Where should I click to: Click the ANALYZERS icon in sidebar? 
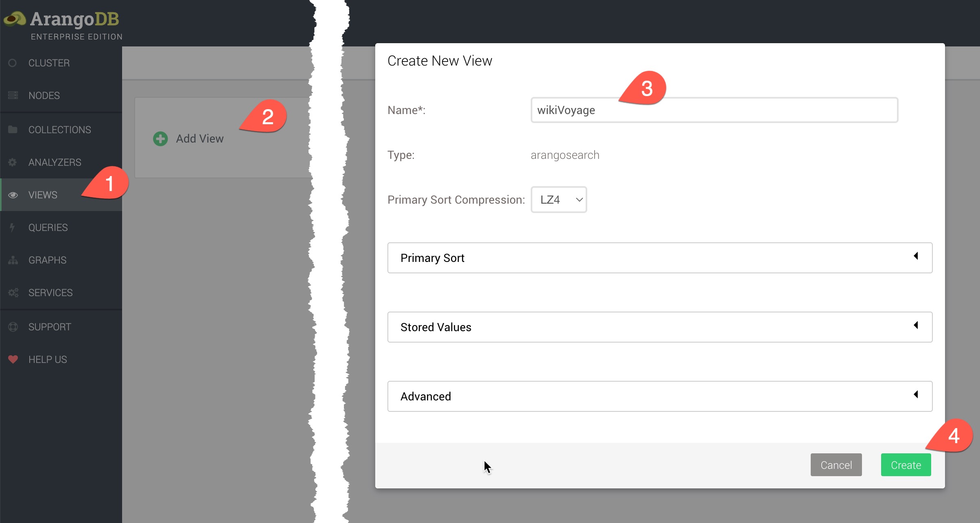point(14,162)
